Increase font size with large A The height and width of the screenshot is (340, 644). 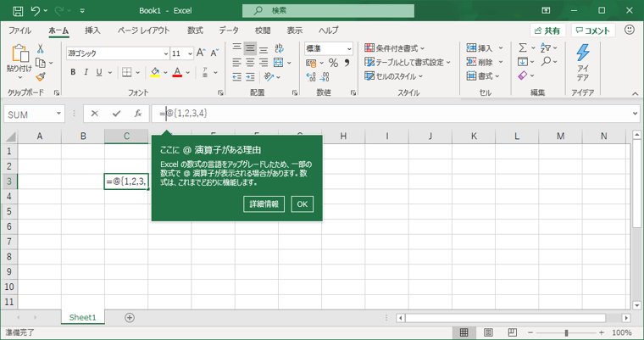201,53
